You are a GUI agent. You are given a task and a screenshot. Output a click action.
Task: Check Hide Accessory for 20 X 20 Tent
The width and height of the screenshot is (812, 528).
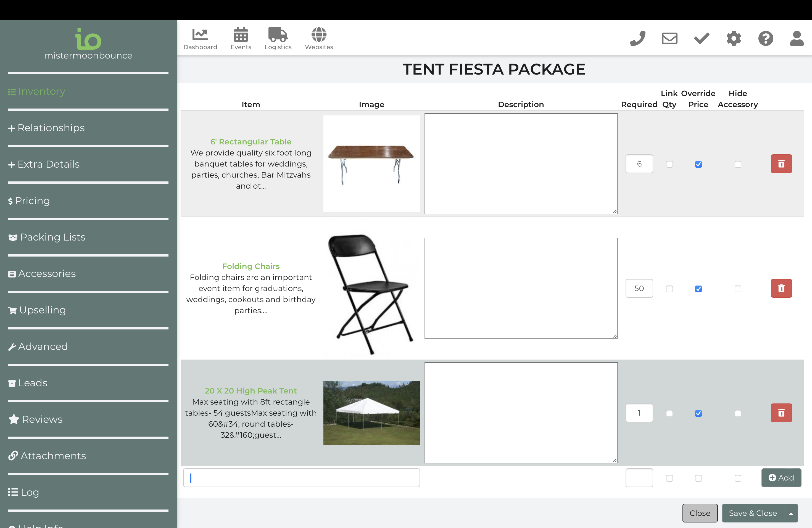738,413
